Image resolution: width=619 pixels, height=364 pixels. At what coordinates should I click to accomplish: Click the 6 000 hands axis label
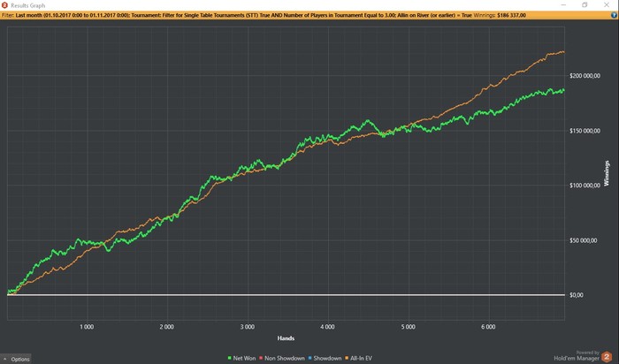point(488,327)
